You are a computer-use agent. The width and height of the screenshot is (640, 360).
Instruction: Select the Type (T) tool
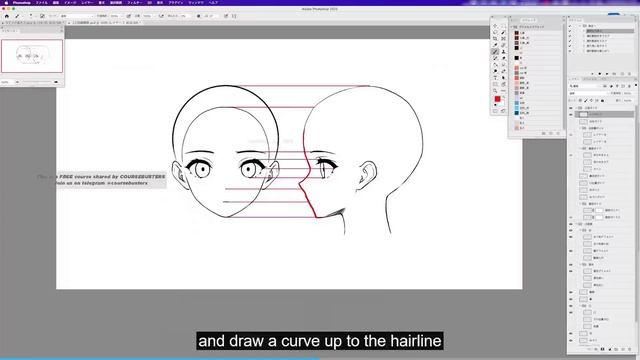click(x=495, y=77)
